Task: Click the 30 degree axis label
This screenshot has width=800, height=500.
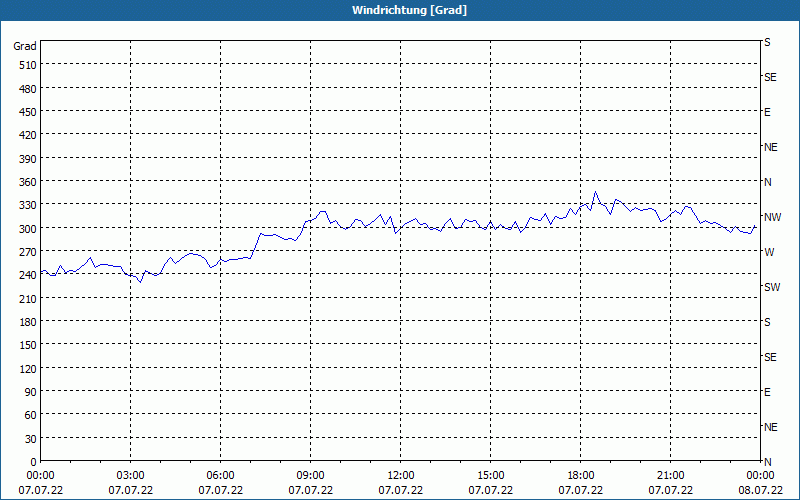Action: click(x=31, y=439)
